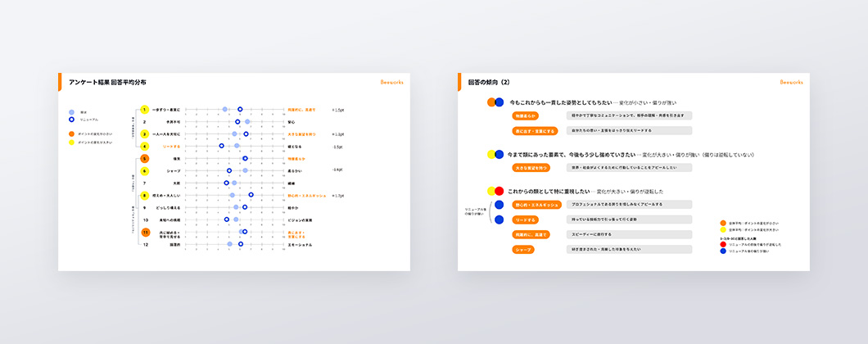Screen dimensions: 868x344
Task: Click the yellow number 8 circle
Action: click(144, 196)
